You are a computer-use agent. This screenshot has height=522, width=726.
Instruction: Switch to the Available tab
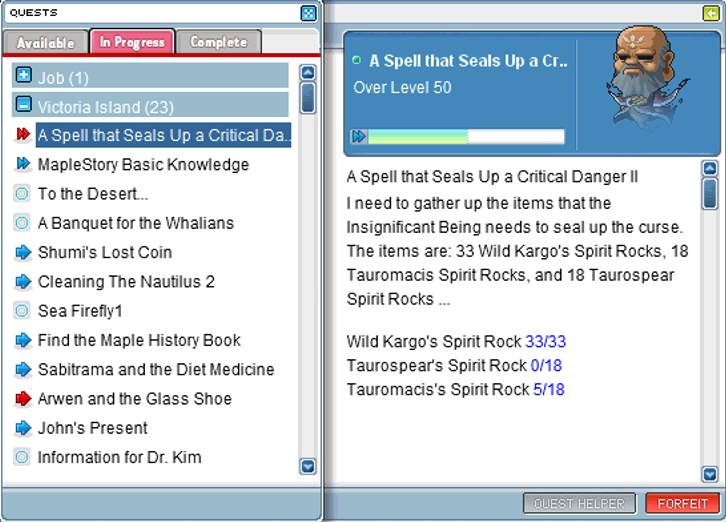45,43
